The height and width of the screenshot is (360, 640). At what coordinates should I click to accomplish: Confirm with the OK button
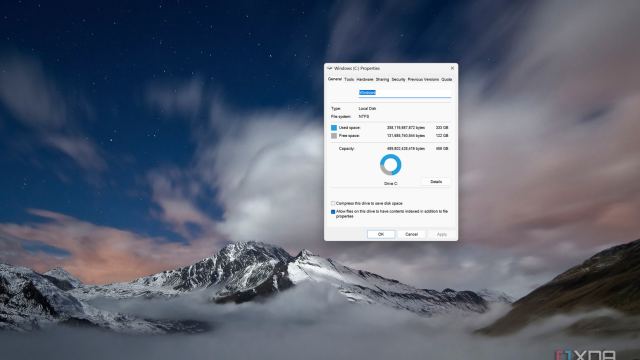tap(381, 234)
